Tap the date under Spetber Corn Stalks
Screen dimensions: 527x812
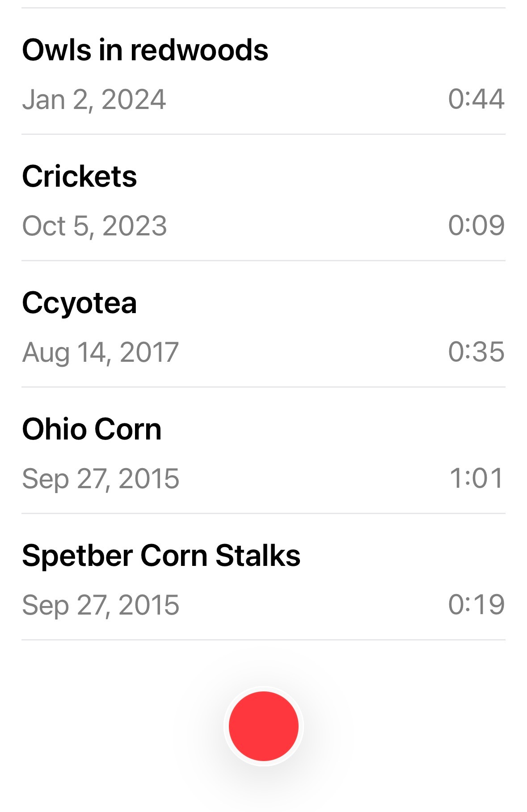click(x=101, y=605)
